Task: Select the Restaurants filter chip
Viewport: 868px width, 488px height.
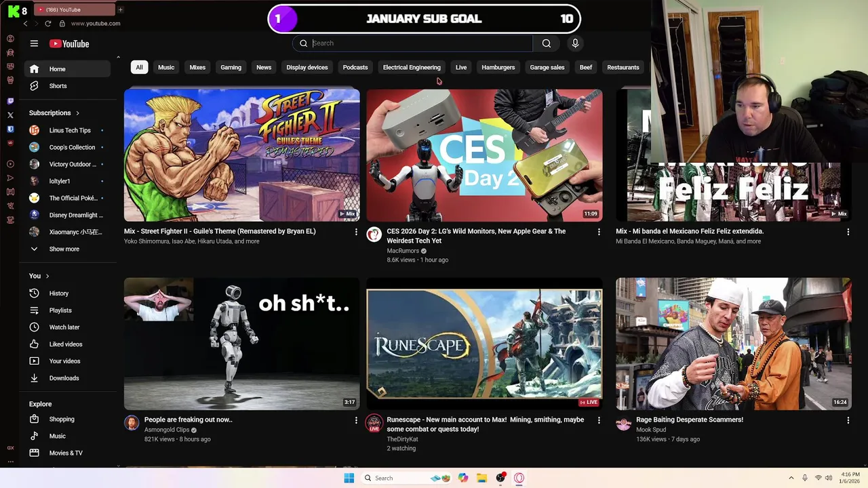Action: click(623, 67)
